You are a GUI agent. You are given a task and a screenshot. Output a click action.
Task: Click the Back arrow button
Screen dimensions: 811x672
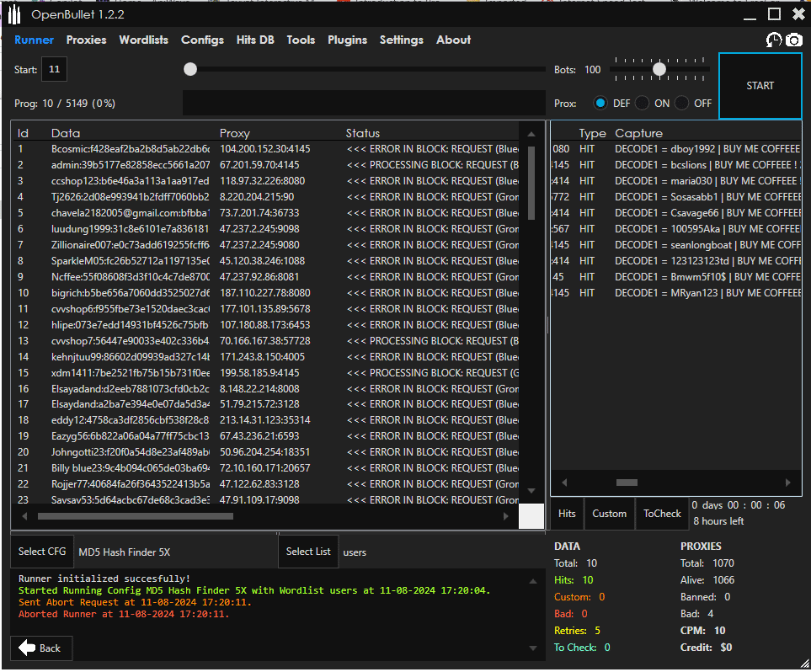tap(41, 648)
